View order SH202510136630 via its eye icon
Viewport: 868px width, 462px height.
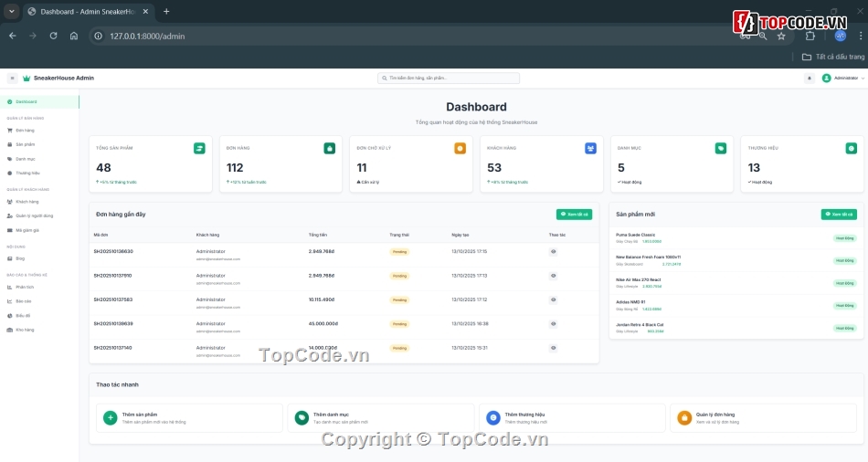[553, 251]
